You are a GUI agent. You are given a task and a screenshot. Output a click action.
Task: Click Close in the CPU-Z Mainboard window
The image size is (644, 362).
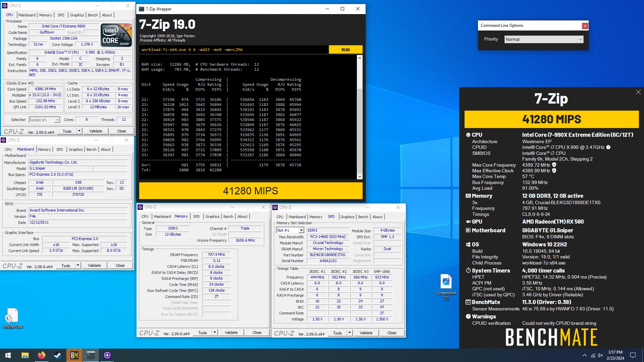pyautogui.click(x=120, y=265)
